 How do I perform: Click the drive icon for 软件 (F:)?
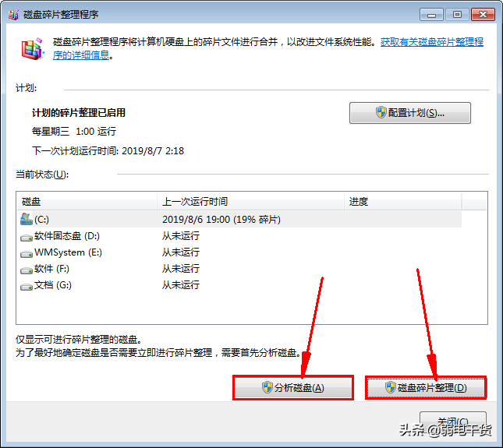point(27,270)
